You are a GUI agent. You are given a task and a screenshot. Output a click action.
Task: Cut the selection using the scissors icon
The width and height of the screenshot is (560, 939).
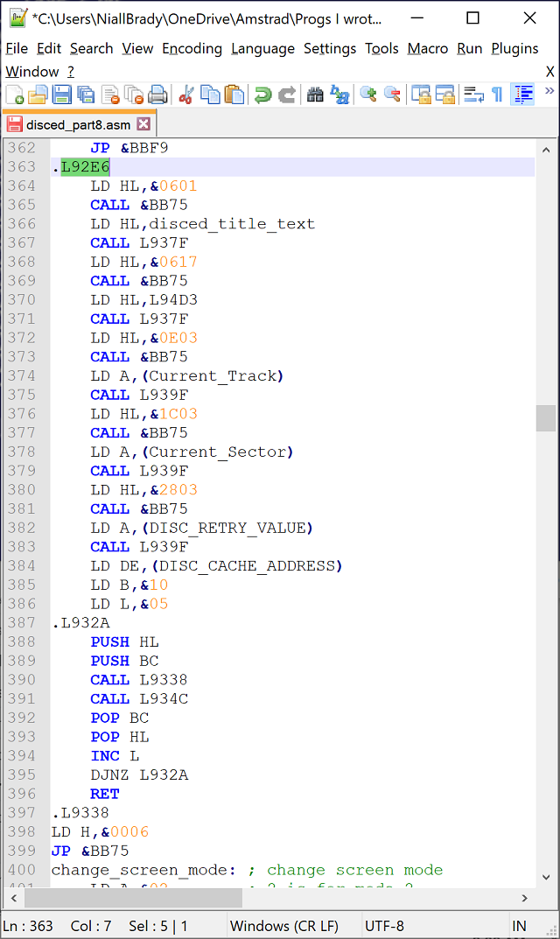pos(185,95)
